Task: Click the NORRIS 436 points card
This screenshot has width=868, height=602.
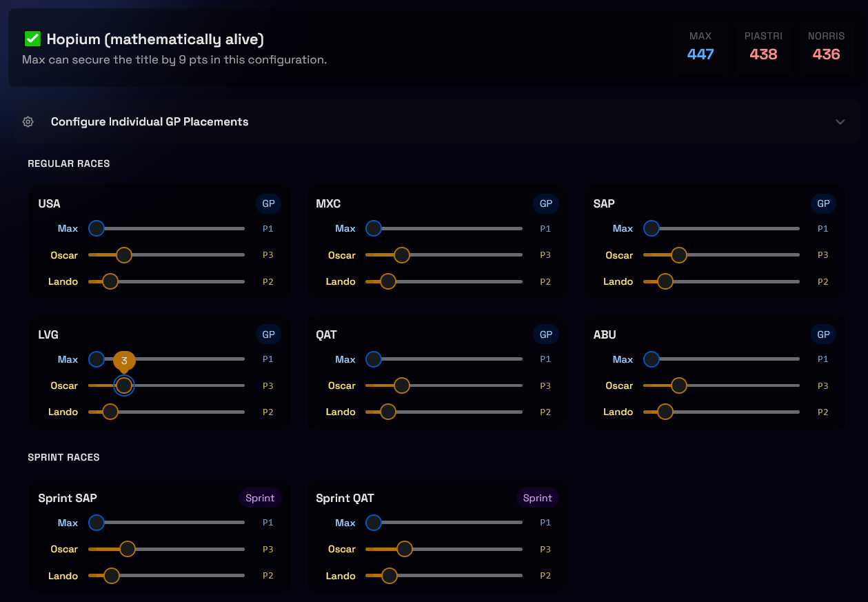Action: point(826,47)
